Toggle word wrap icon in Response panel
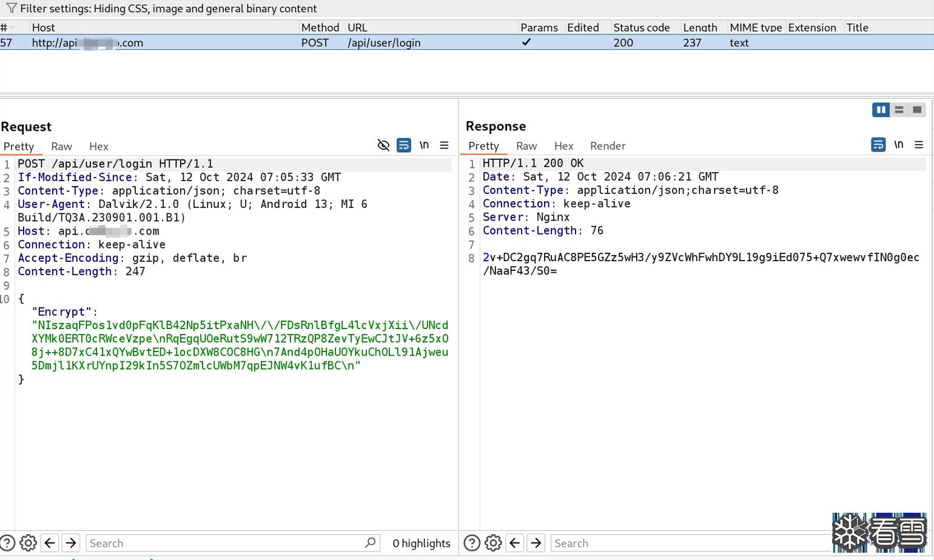 tap(878, 145)
